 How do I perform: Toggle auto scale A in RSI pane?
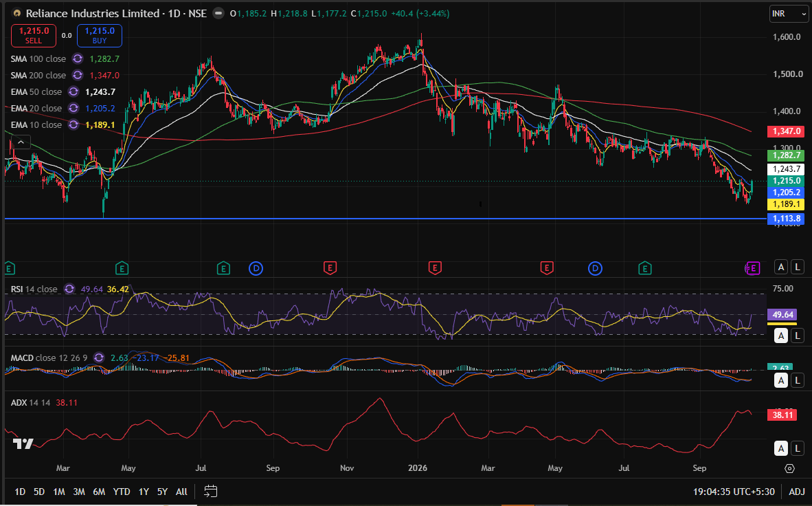click(x=781, y=335)
